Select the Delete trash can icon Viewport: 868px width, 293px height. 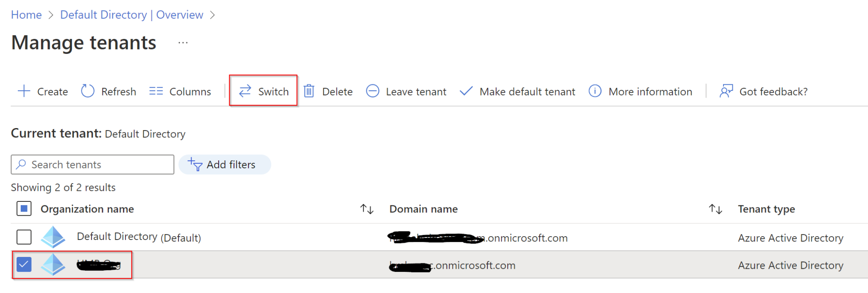click(309, 91)
